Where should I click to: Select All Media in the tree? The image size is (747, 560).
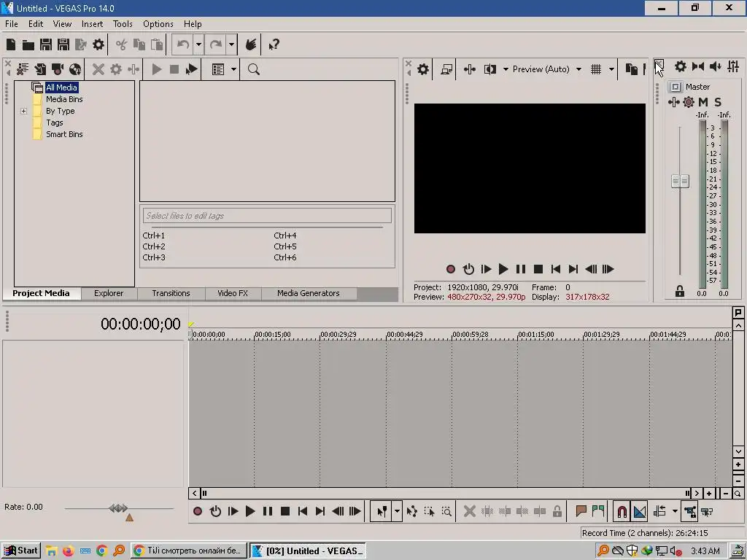(x=61, y=87)
